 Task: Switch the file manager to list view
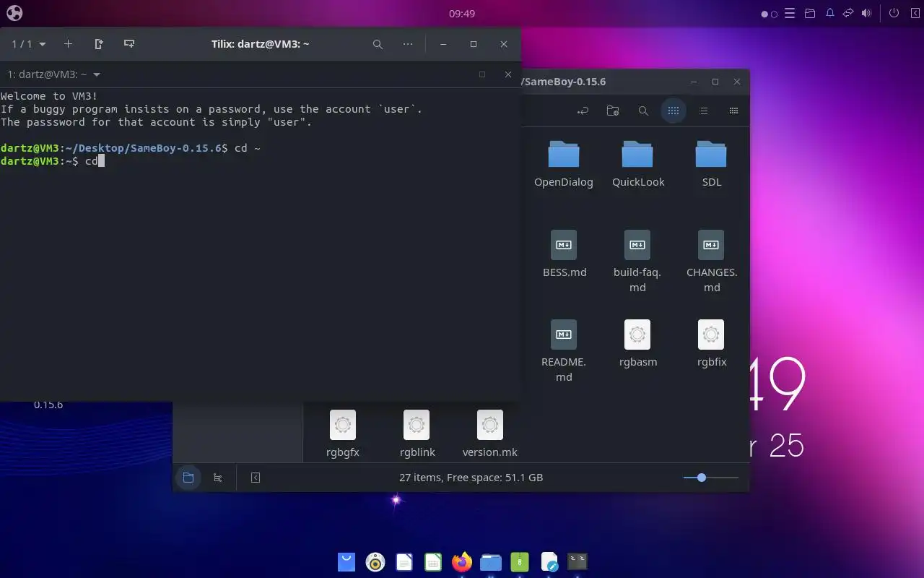click(703, 111)
